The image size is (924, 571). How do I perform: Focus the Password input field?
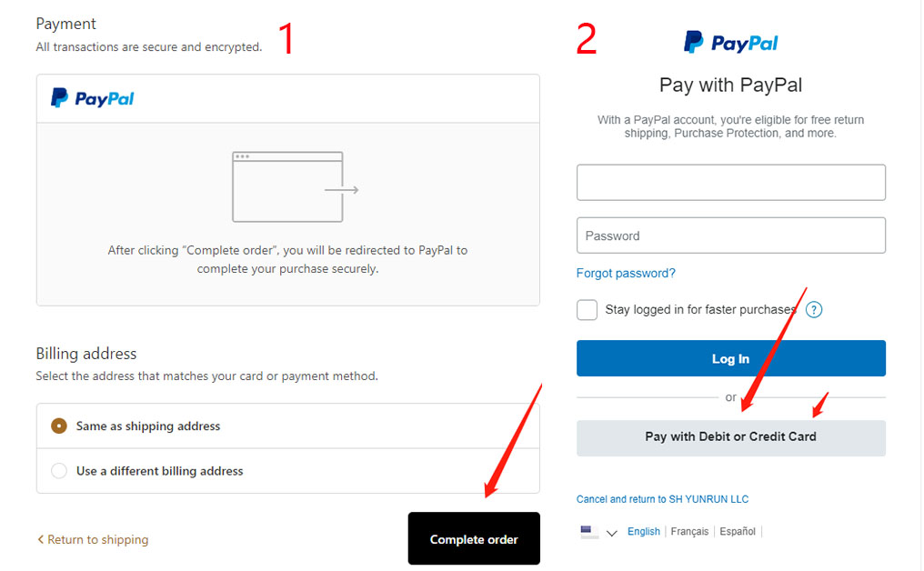click(730, 235)
